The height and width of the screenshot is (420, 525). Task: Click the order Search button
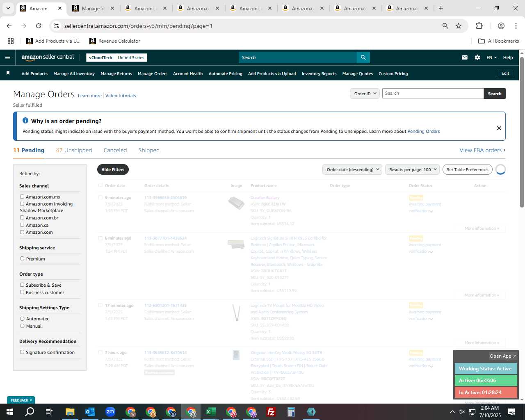tap(495, 94)
